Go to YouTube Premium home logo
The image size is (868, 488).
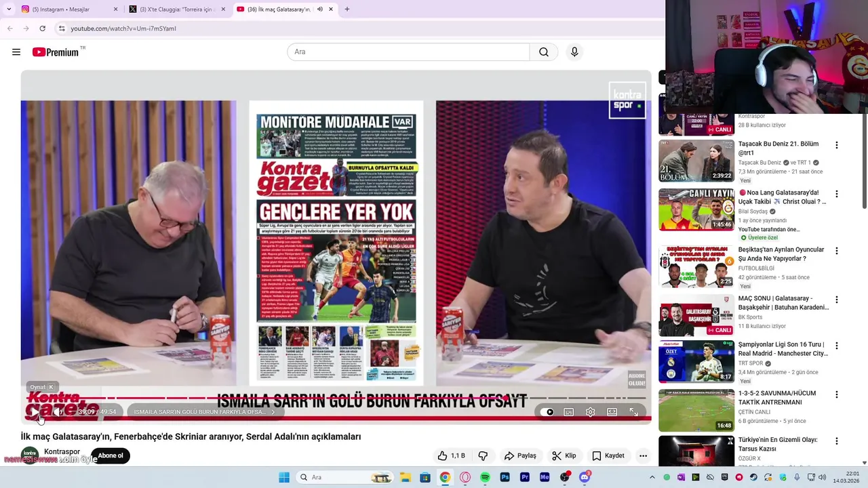[56, 52]
